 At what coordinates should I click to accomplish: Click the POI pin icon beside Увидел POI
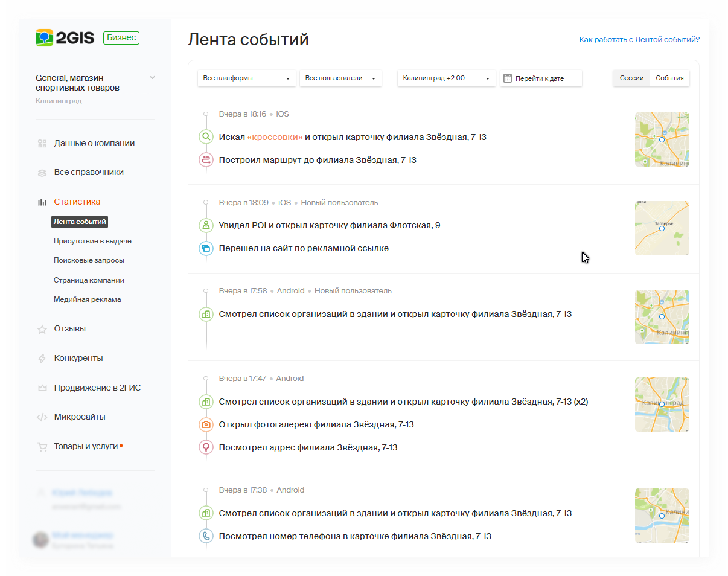click(206, 225)
